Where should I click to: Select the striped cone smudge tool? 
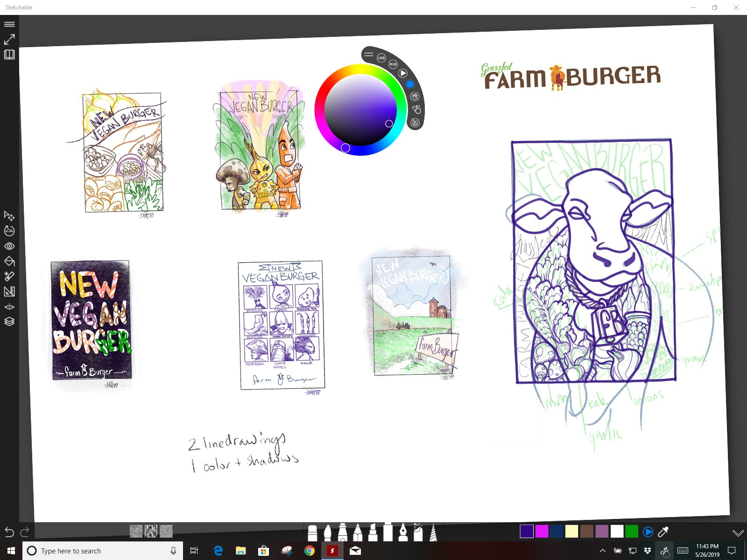pos(433,532)
